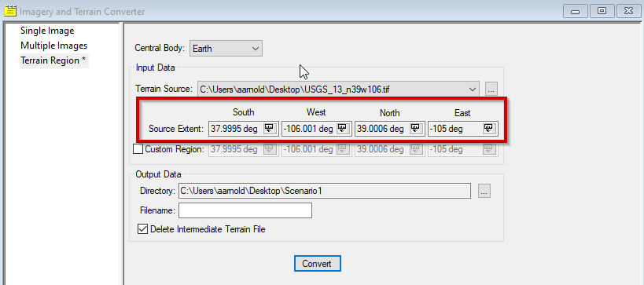This screenshot has height=285, width=644.
Task: Maximize the Imagery and Terrain Converter window
Action: (x=602, y=11)
